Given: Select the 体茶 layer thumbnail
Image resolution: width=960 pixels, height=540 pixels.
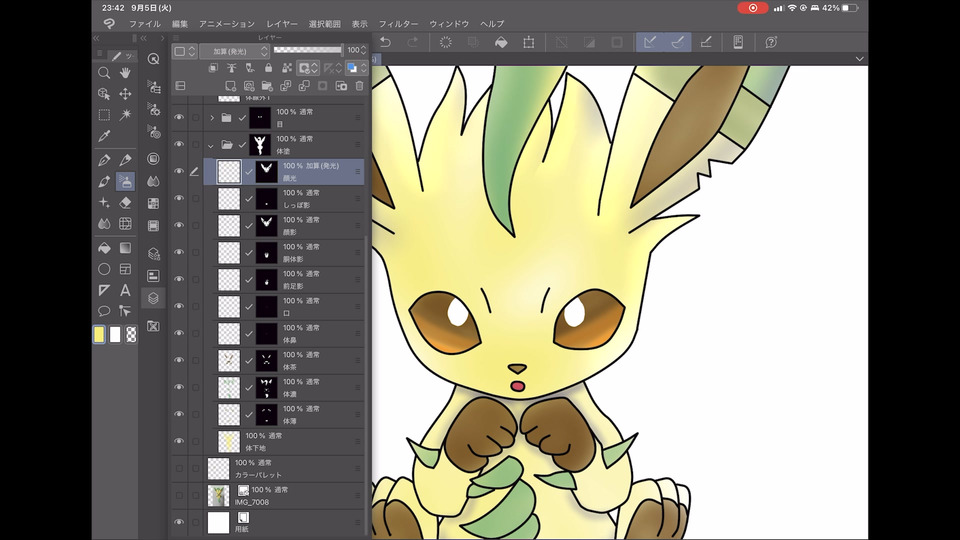Looking at the screenshot, I should point(229,361).
